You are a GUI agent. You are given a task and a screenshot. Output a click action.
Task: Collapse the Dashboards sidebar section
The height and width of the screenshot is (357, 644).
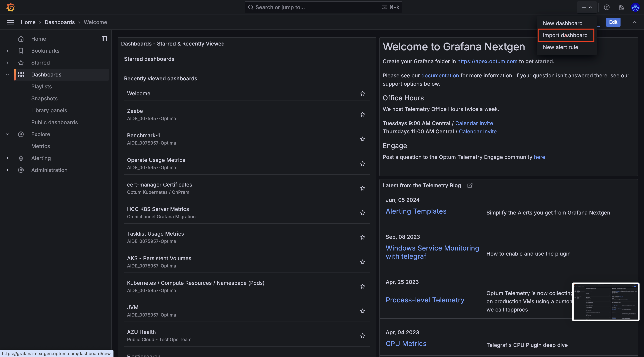(x=7, y=75)
